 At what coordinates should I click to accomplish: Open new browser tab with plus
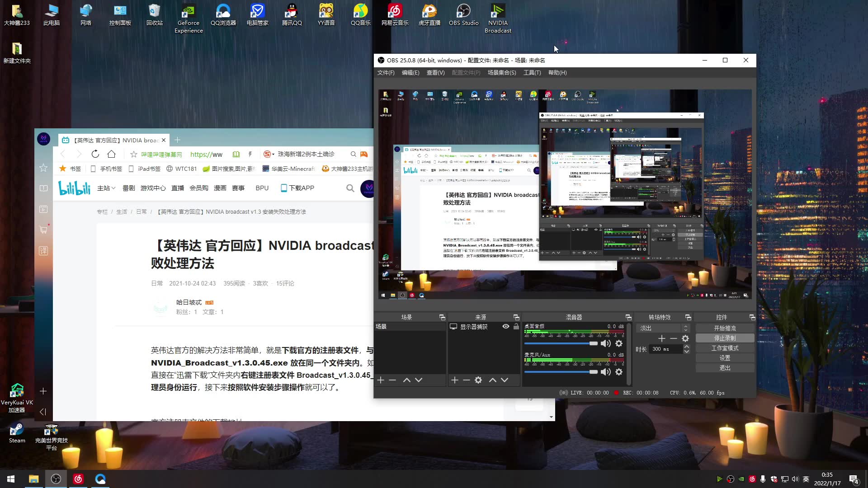(177, 140)
